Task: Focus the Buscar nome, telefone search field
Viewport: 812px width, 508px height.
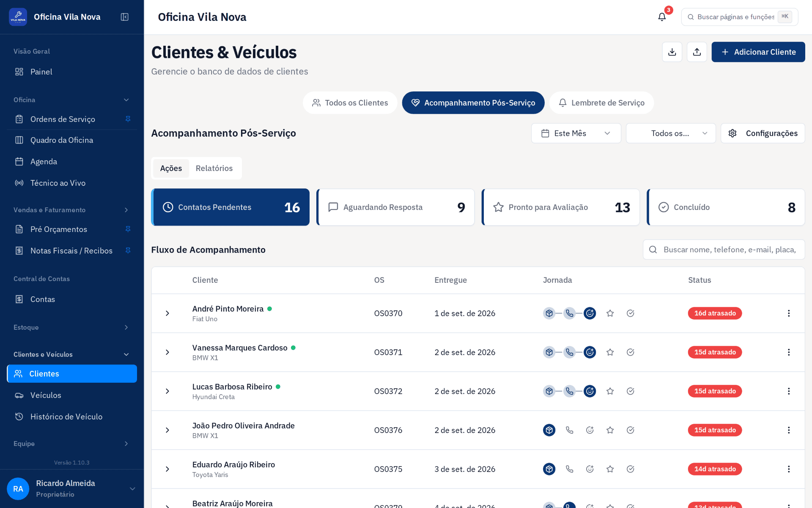Action: click(724, 250)
